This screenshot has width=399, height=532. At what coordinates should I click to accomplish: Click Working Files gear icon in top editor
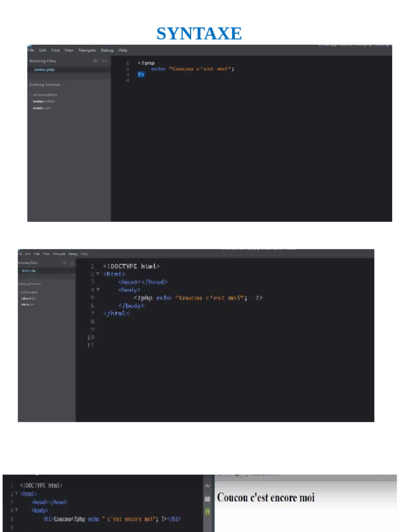tap(95, 61)
